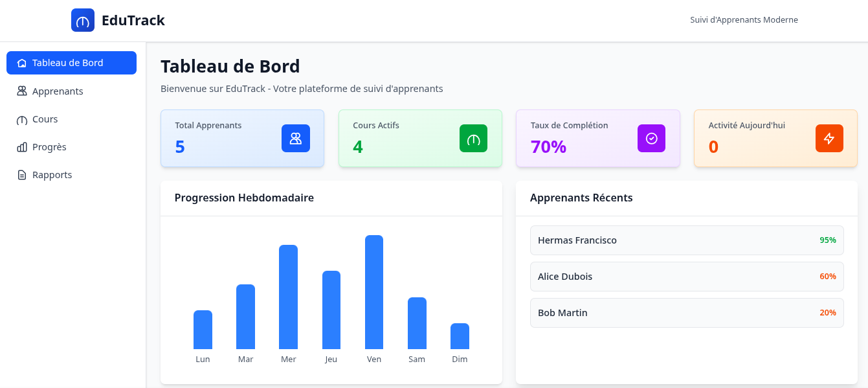
Task: Click the Dim bar in weekly chart
Action: click(460, 336)
